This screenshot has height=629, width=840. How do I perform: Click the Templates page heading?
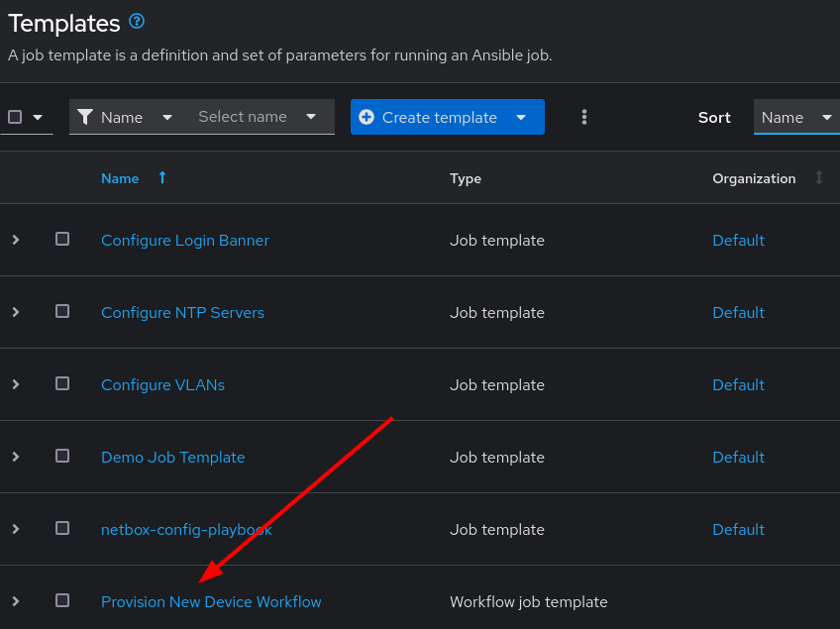coord(64,24)
